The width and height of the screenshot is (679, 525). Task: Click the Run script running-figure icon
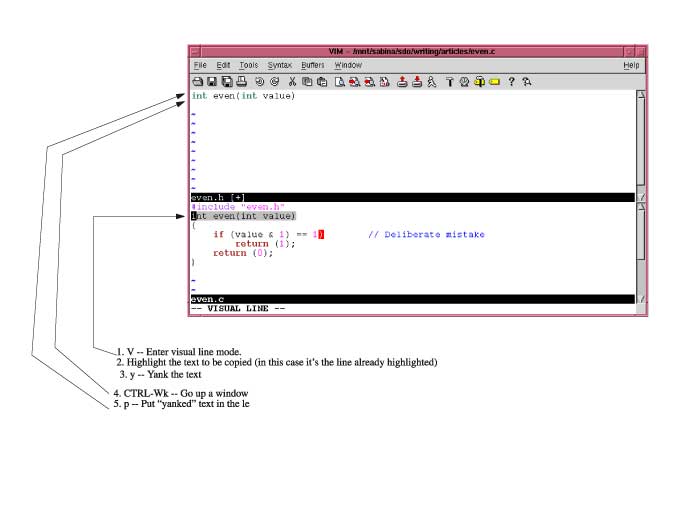432,81
